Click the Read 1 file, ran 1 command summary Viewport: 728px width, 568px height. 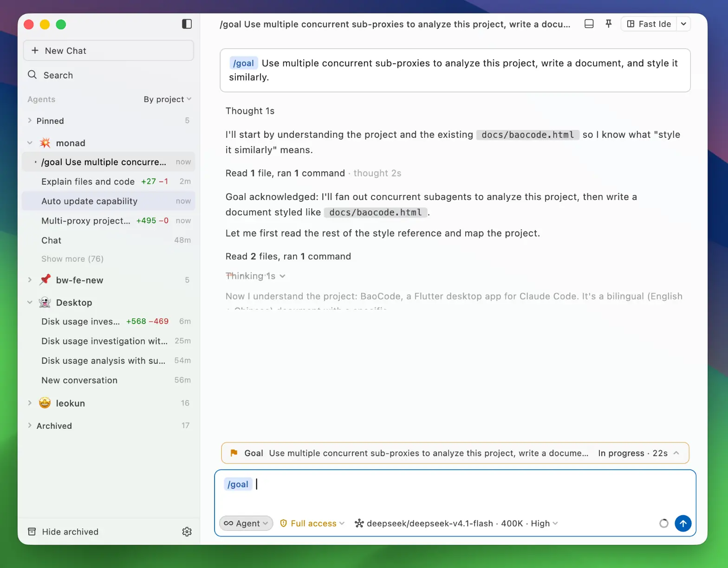[x=285, y=173]
